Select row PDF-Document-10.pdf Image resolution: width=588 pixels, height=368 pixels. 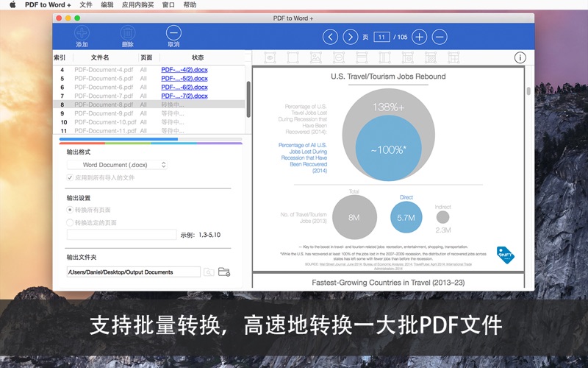[x=149, y=122]
